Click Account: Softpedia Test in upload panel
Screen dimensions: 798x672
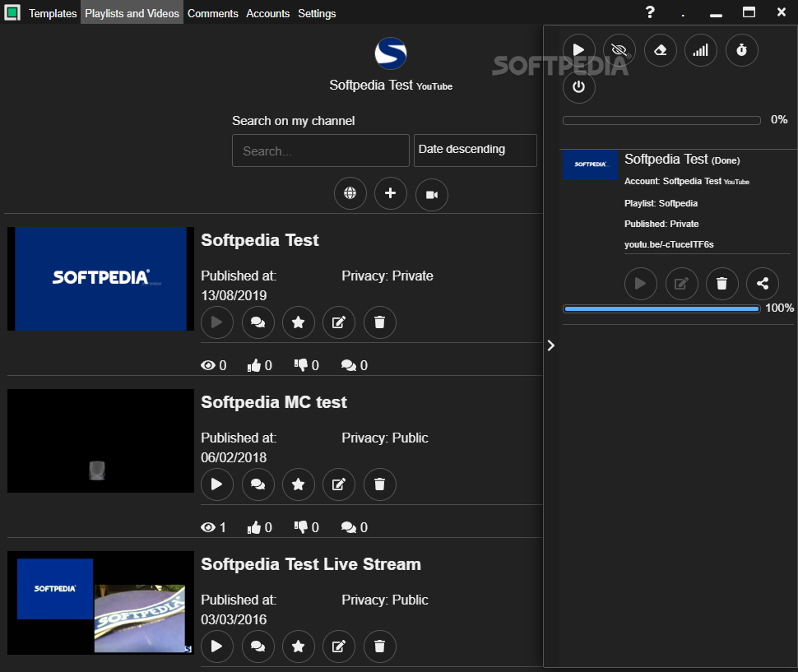click(687, 182)
